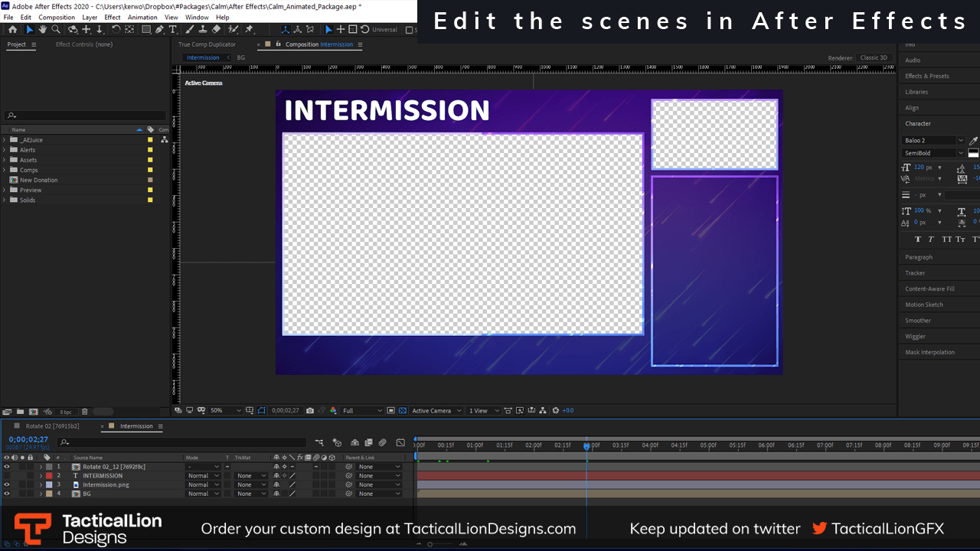This screenshot has width=980, height=551.
Task: Select the Type (T) tool
Action: (173, 29)
